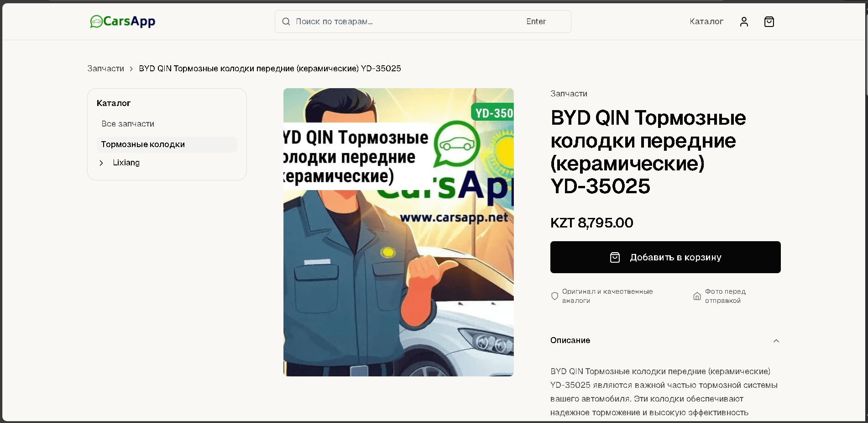
Task: Open the breadcrumb arrow after Запчасти
Action: [x=131, y=69]
